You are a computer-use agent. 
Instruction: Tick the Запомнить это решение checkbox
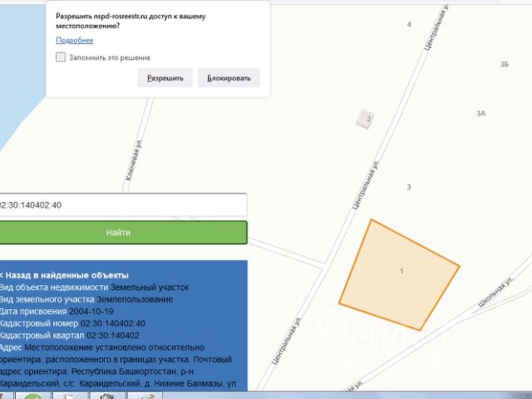(x=61, y=57)
